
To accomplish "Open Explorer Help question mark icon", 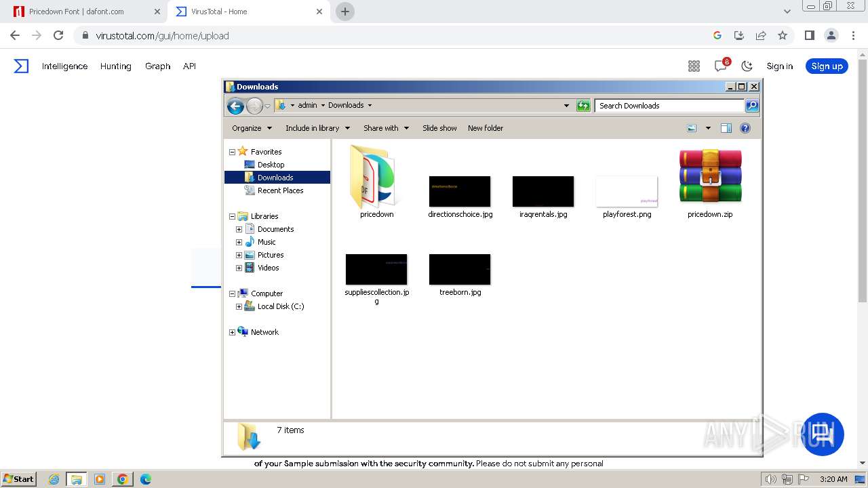I will click(x=745, y=128).
